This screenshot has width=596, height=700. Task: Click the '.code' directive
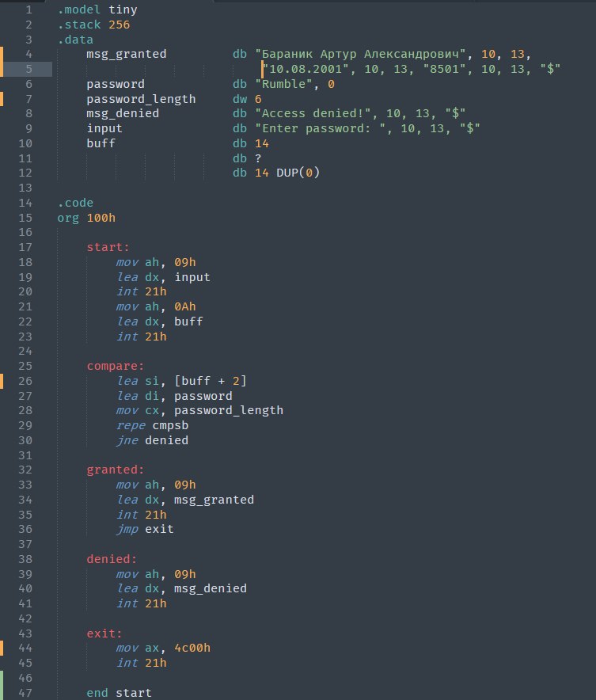pyautogui.click(x=75, y=203)
